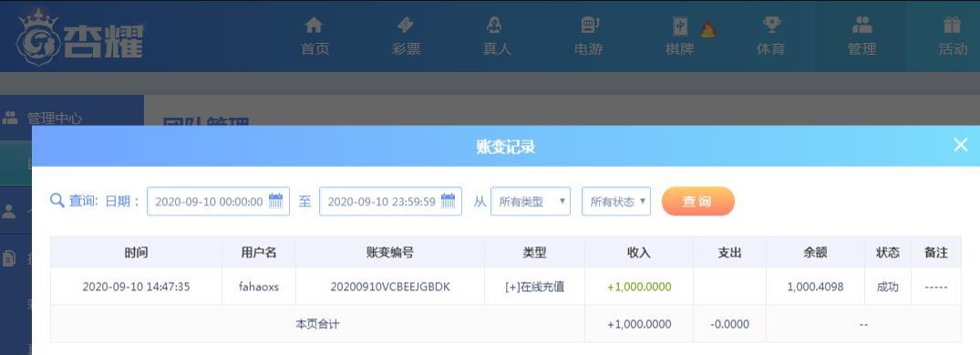This screenshot has width=980, height=355.
Task: Close the 账变记录 dialog
Action: pyautogui.click(x=961, y=145)
